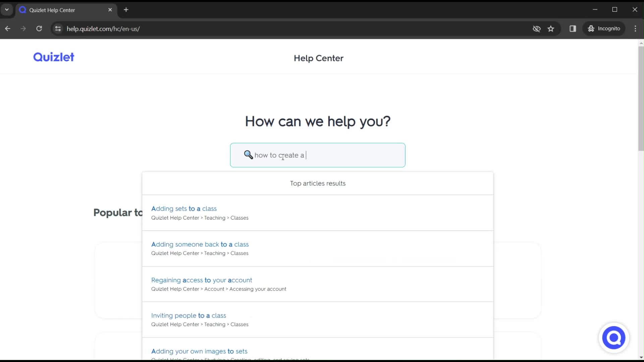Select the Quizlet Help Center tab

(x=66, y=10)
